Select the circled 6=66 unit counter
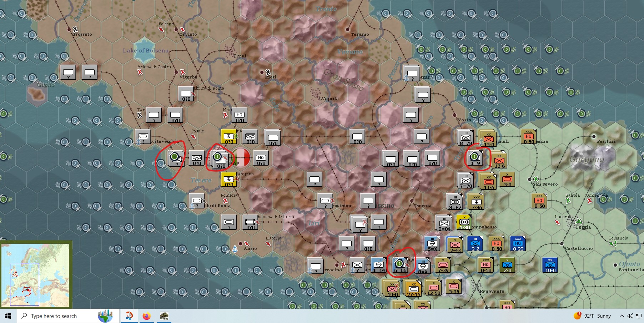The height and width of the screenshot is (323, 644). coord(400,265)
